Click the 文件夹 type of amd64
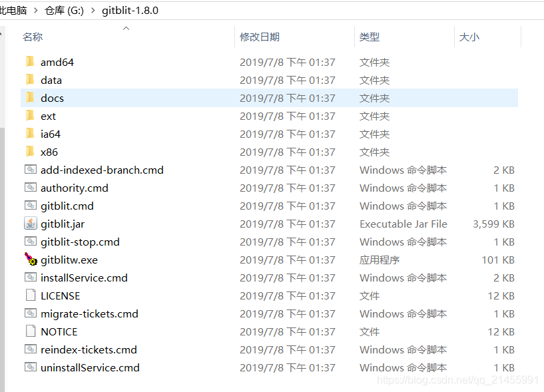The width and height of the screenshot is (544, 392). pyautogui.click(x=375, y=63)
